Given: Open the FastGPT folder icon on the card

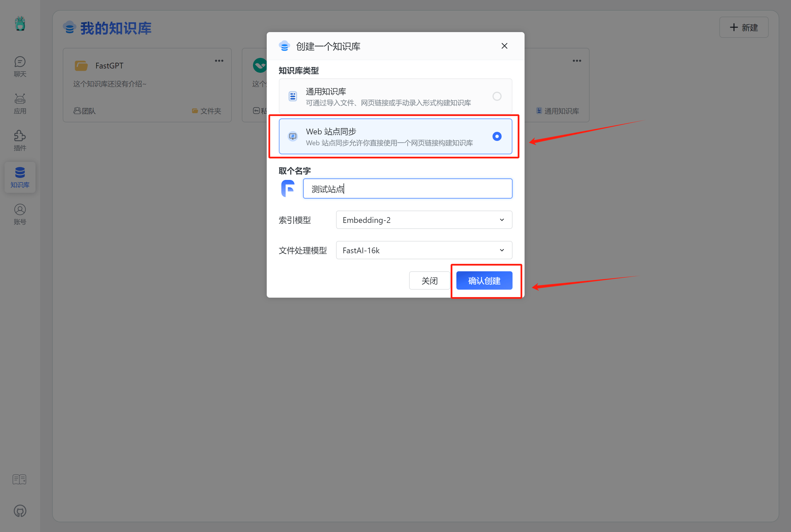Looking at the screenshot, I should coord(81,65).
